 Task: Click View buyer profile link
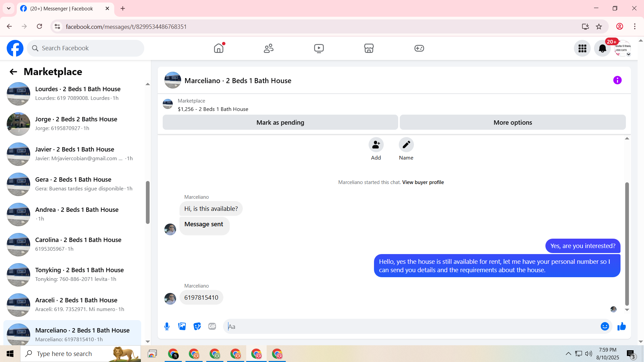tap(423, 182)
